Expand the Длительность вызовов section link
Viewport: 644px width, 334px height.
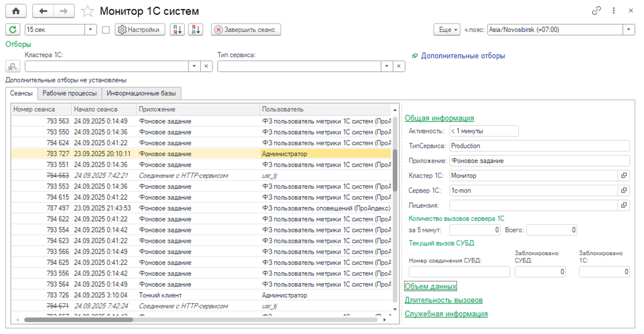pos(443,300)
